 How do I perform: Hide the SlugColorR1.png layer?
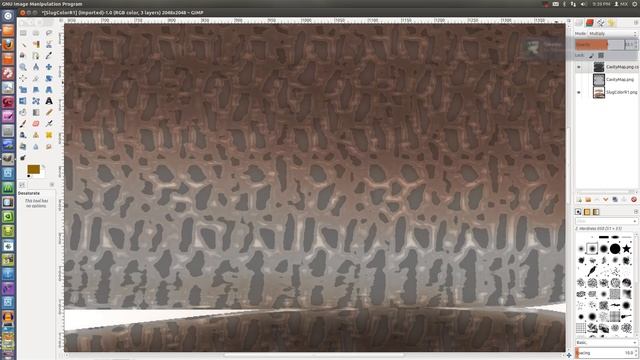[578, 92]
